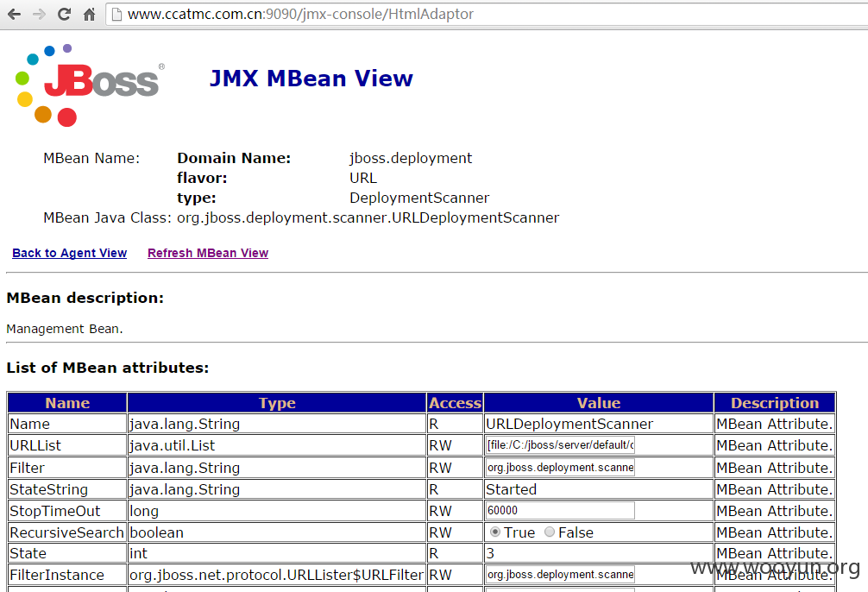
Task: Go back using the browser back arrow
Action: [x=14, y=14]
